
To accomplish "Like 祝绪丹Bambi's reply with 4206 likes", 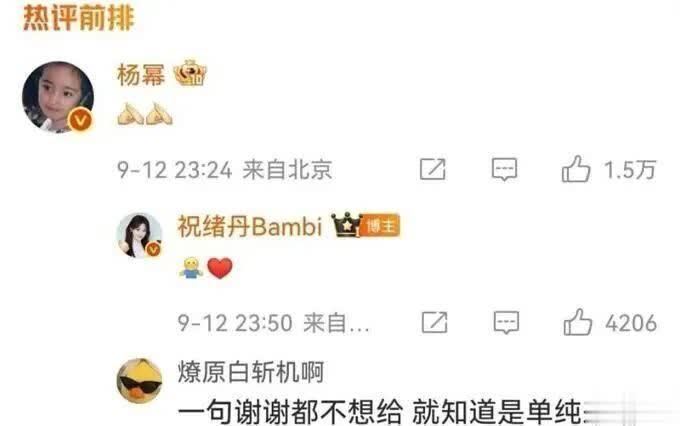I will click(578, 322).
